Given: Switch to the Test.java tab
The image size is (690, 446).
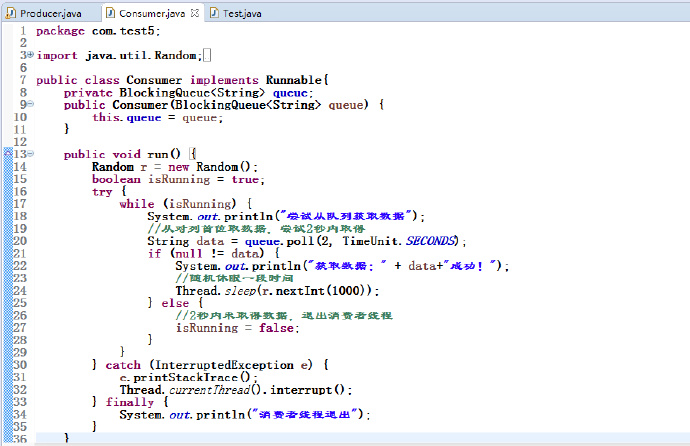Looking at the screenshot, I should coord(242,13).
